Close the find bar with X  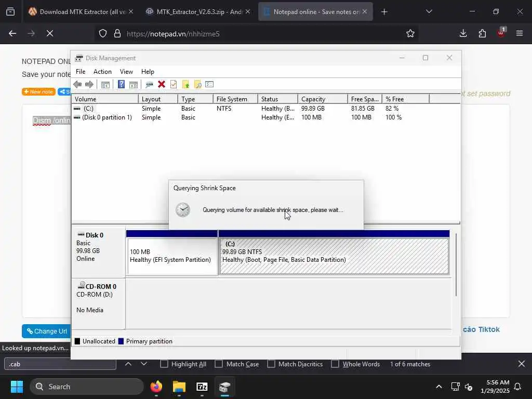(522, 364)
